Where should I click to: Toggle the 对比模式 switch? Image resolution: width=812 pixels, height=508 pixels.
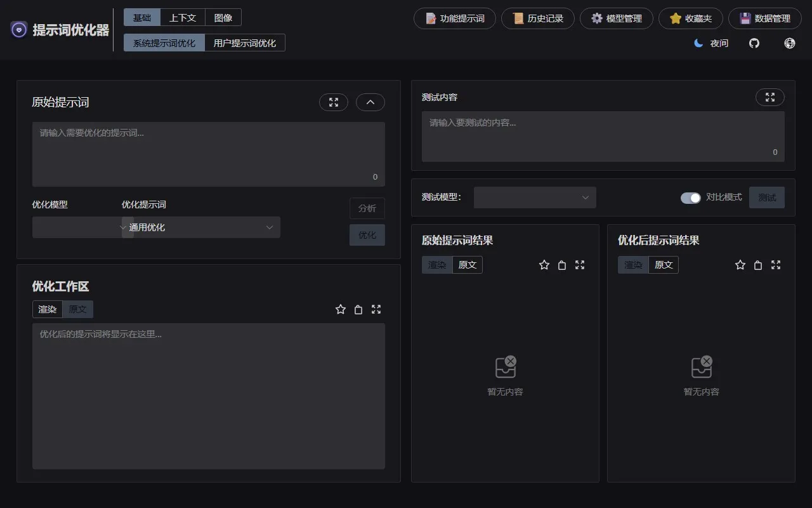(x=690, y=197)
